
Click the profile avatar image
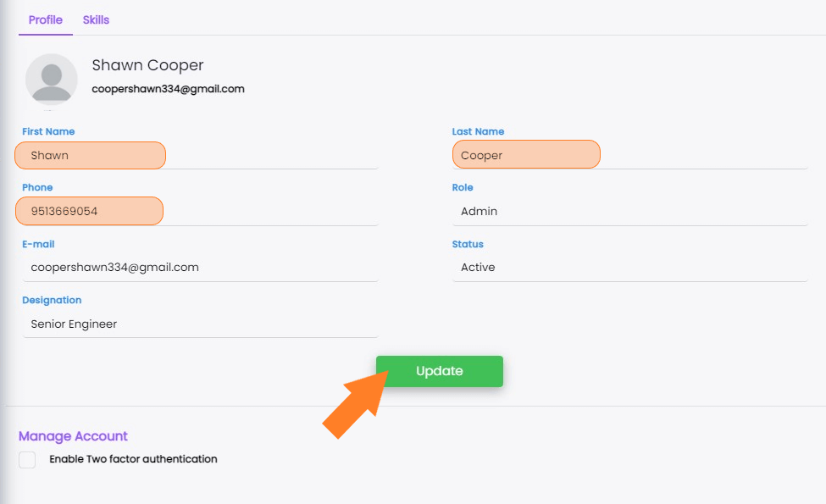(51, 80)
